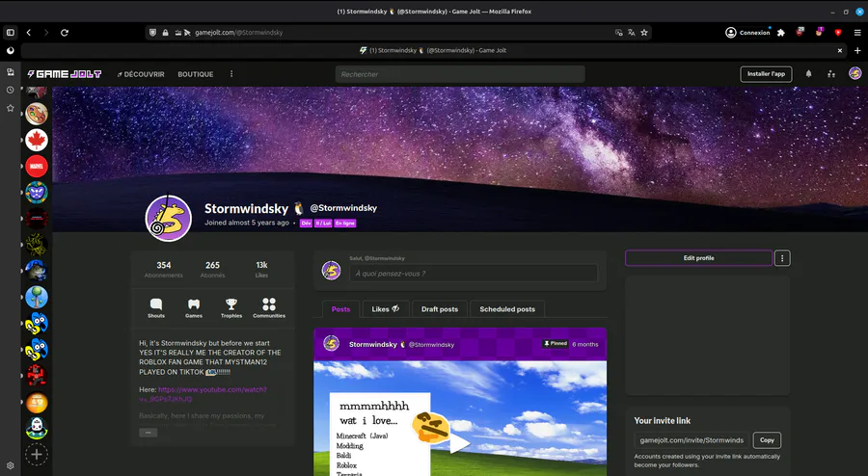Image resolution: width=868 pixels, height=476 pixels.
Task: View the Trophies section
Action: point(231,308)
